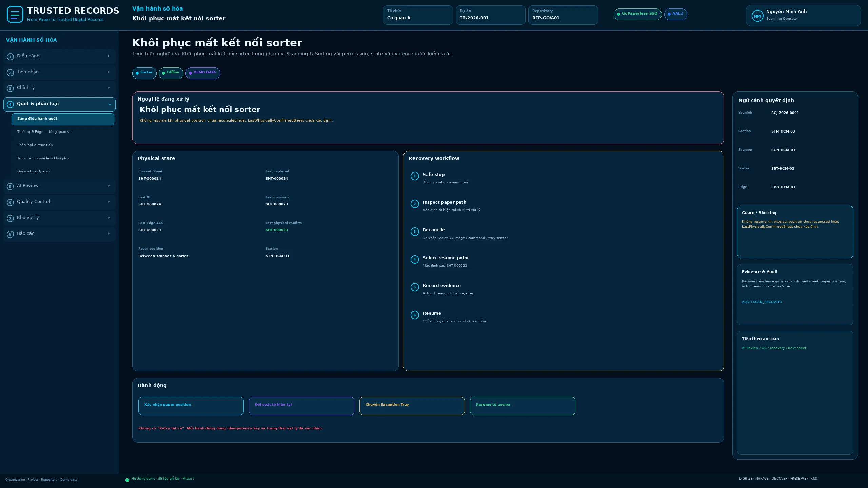Click workflow step 6 icon Resume
The width and height of the screenshot is (868, 488).
(x=415, y=315)
